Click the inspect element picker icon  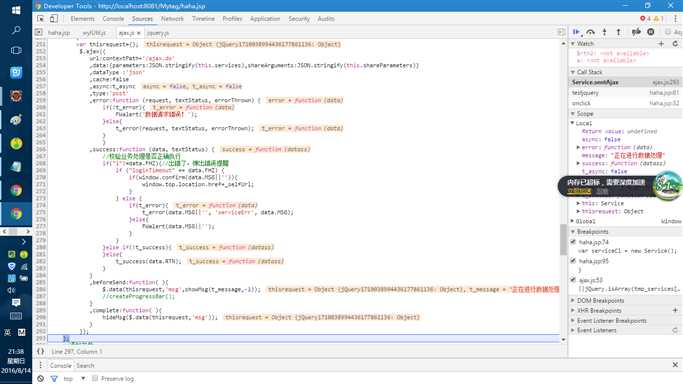pyautogui.click(x=41, y=19)
